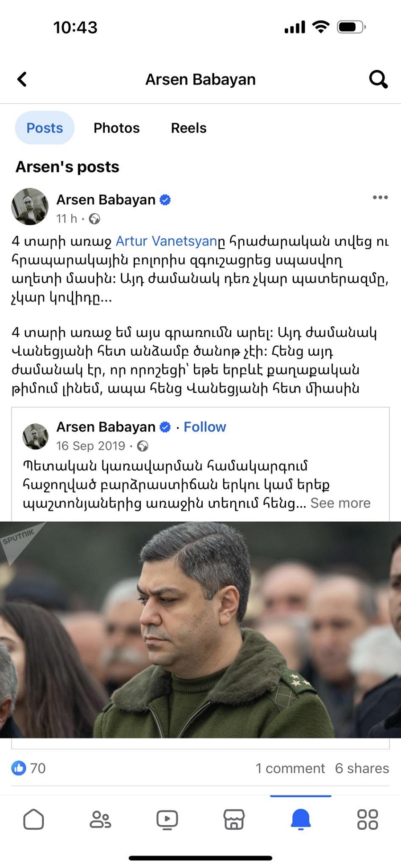Open Arsen Babayan's profile picture on post
Image resolution: width=401 pixels, height=868 pixels.
(30, 206)
